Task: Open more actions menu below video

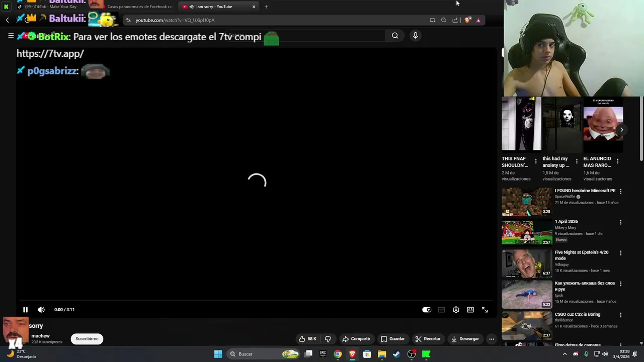Action: coord(492,339)
